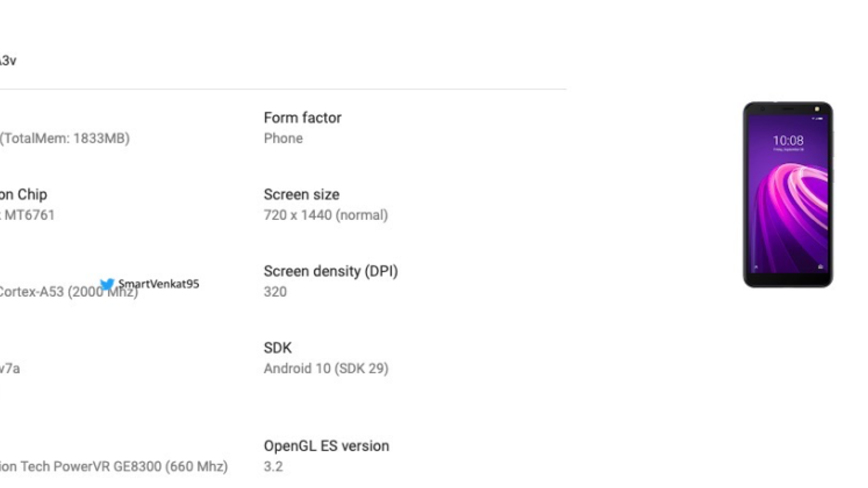Click the phone device thumbnail image
Viewport: 868px width, 488px height.
[x=788, y=194]
